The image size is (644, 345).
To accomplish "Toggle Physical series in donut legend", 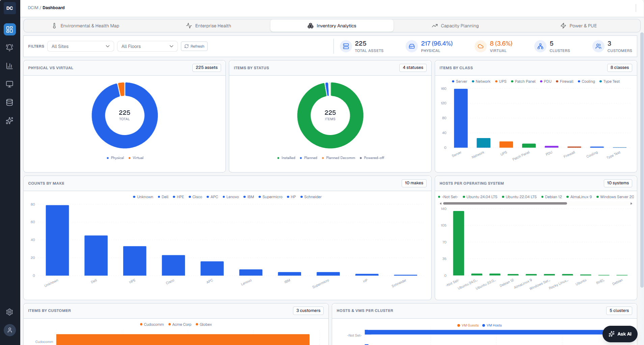I will coord(115,158).
